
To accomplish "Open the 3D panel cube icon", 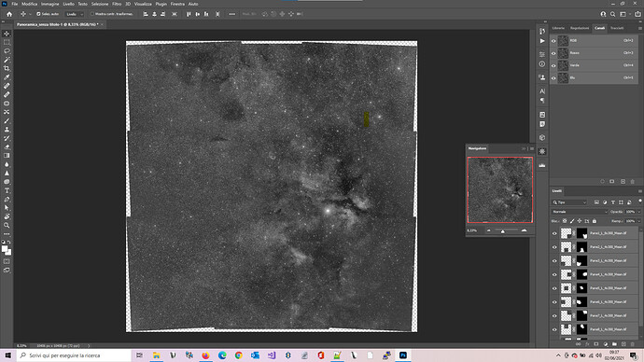I will [542, 137].
